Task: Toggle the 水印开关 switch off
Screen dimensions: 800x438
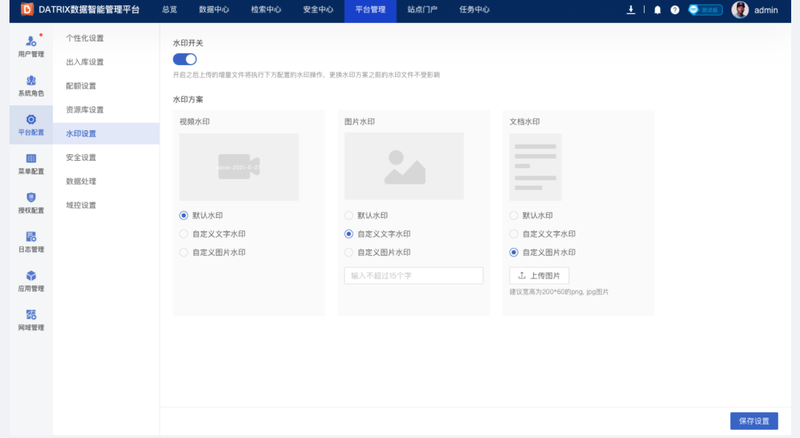Action: pyautogui.click(x=185, y=59)
